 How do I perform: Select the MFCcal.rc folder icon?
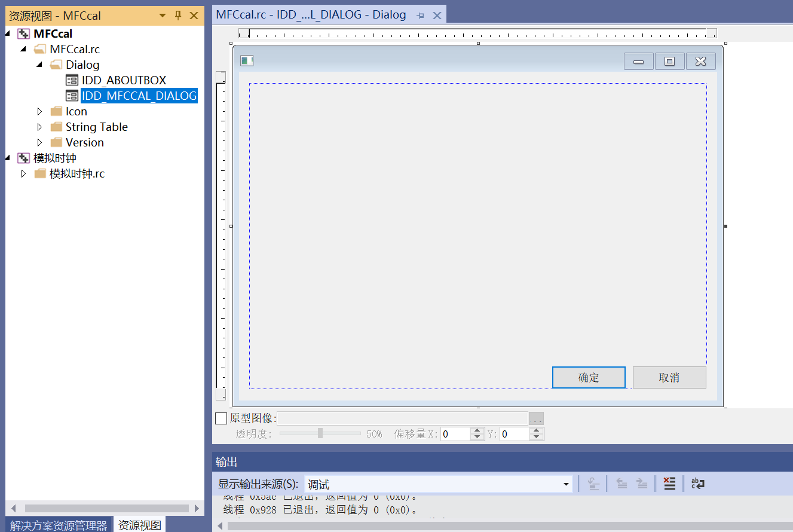tap(40, 49)
